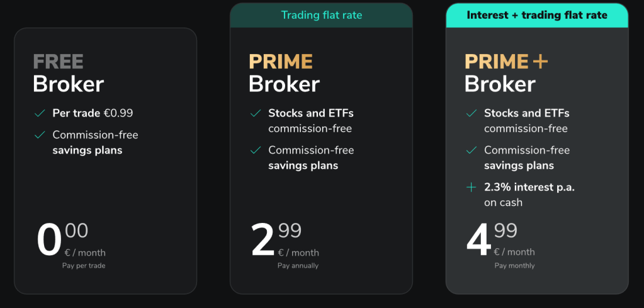The height and width of the screenshot is (308, 644).
Task: Choose the FREE Broker plan heading
Action: pyautogui.click(x=68, y=73)
